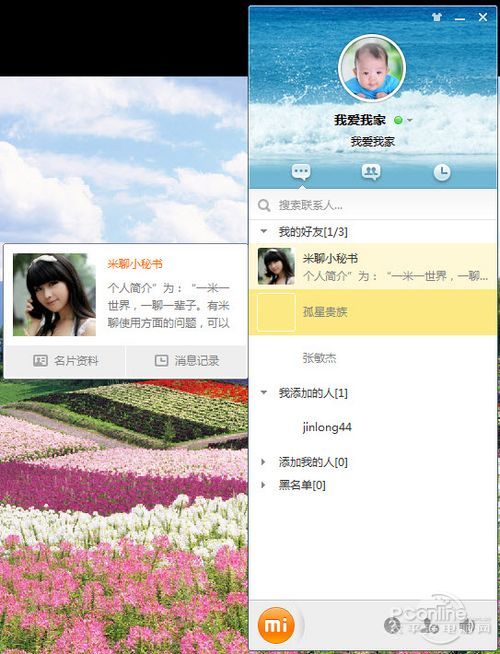Click the search magnifier icon

point(264,205)
